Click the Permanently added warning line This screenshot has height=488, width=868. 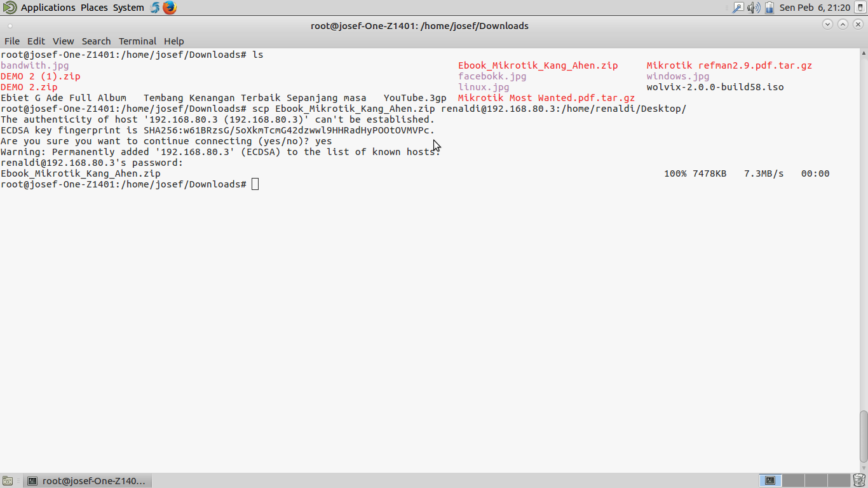[220, 152]
